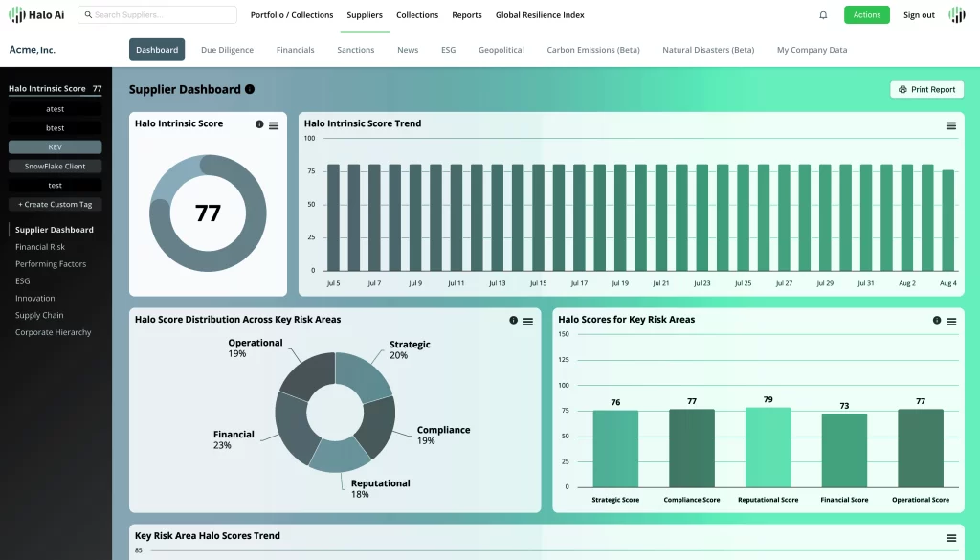Toggle the atest tag in sidebar
This screenshot has width=980, height=560.
coord(55,109)
